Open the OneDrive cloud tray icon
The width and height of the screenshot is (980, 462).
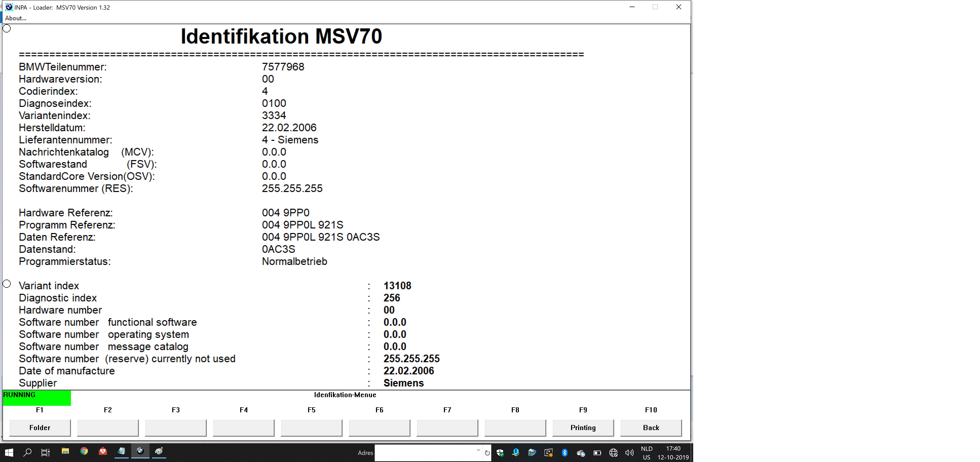pyautogui.click(x=581, y=453)
